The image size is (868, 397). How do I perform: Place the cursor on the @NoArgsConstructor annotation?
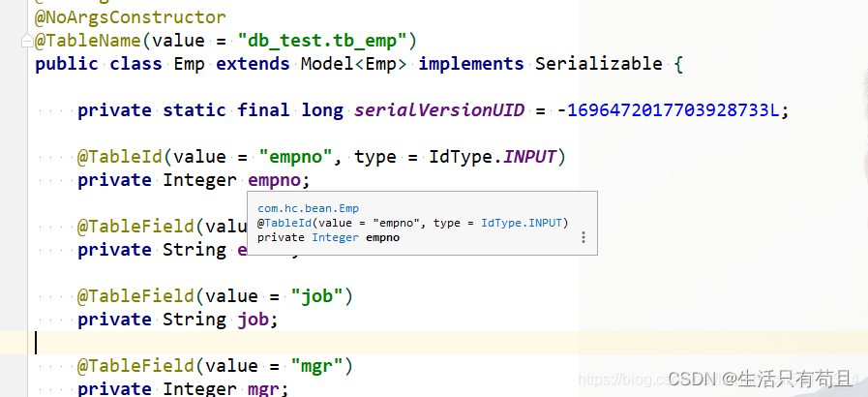click(130, 17)
